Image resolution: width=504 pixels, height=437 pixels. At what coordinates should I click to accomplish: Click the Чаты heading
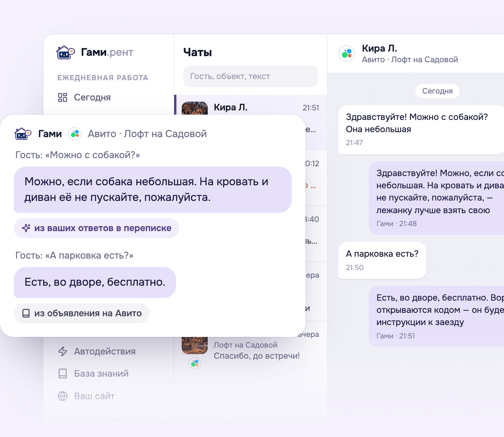(198, 52)
